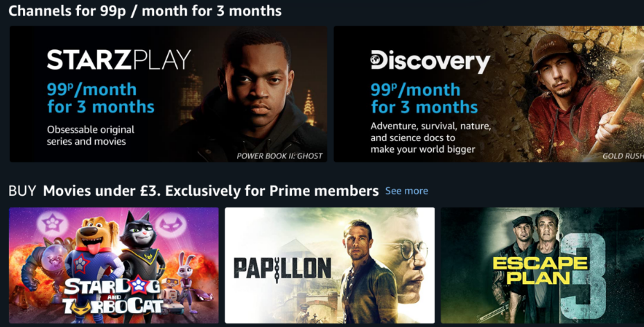Image resolution: width=644 pixels, height=327 pixels.
Task: Open Escape Plan 3 movie thumbnail
Action: coord(542,265)
